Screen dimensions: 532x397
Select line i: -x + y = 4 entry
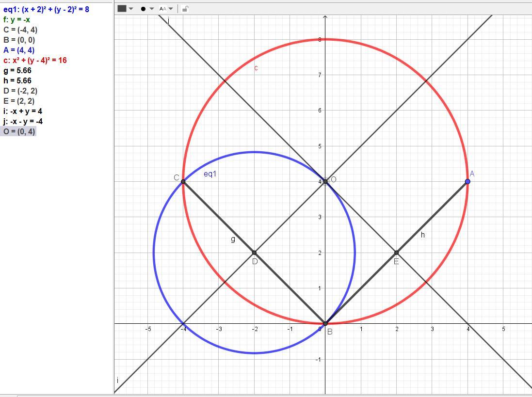(23, 111)
